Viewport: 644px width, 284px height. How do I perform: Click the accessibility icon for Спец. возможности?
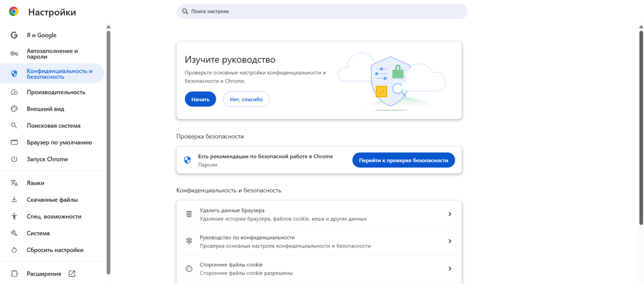(14, 217)
